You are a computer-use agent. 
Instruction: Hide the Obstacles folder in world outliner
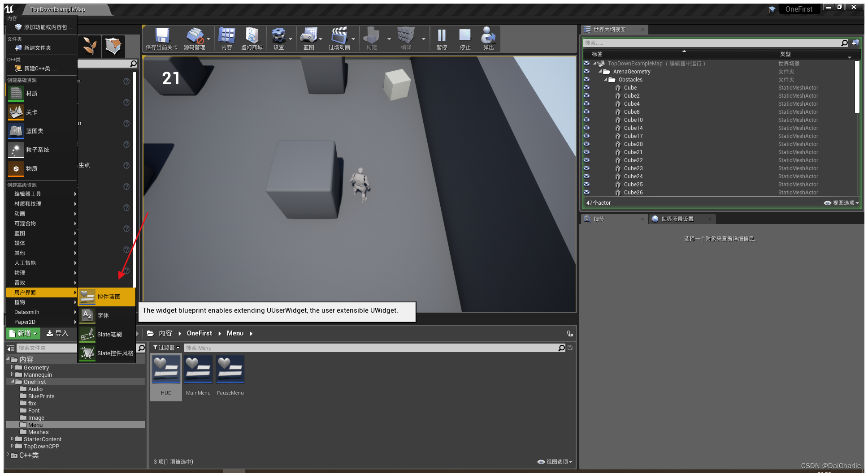pos(586,79)
